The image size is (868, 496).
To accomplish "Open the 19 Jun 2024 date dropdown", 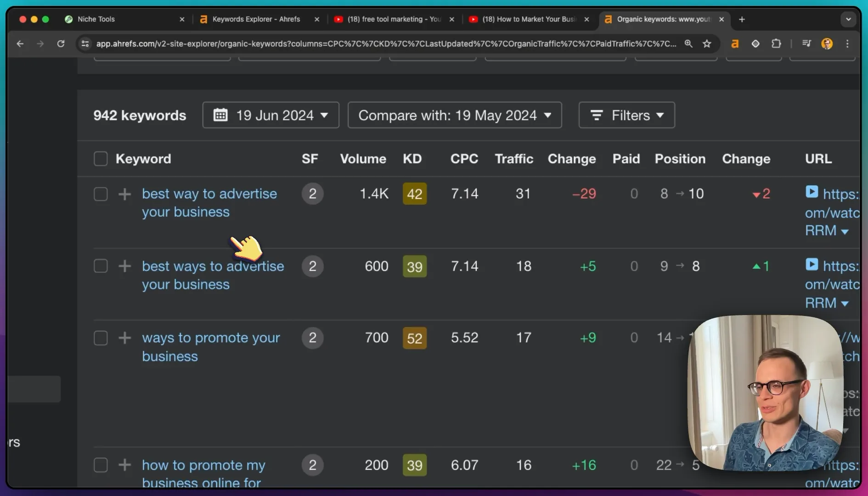I will coord(271,115).
